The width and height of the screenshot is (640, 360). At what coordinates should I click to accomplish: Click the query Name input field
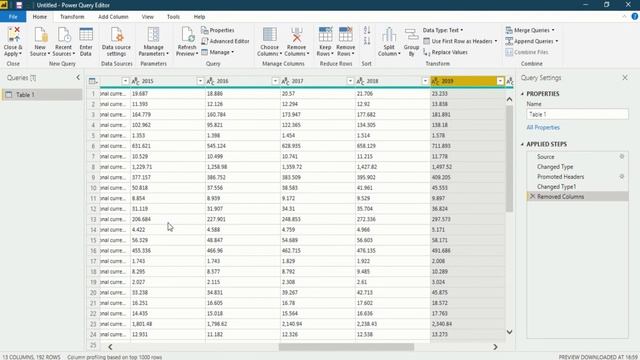577,114
